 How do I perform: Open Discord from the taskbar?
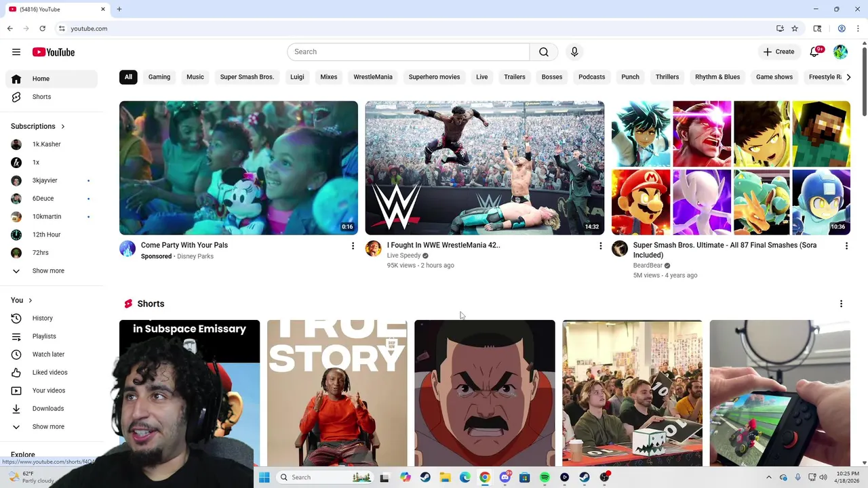coord(505,477)
